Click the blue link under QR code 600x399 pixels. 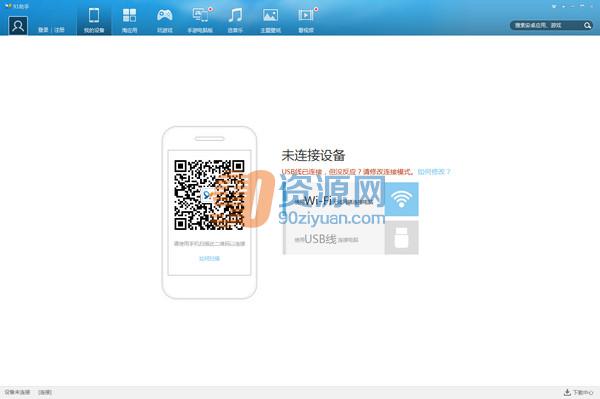pyautogui.click(x=209, y=259)
